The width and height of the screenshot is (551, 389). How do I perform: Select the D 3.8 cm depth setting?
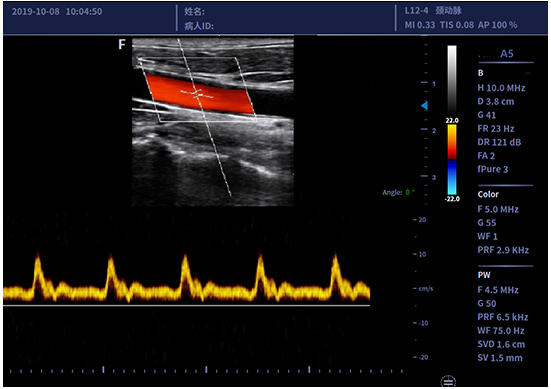[495, 102]
